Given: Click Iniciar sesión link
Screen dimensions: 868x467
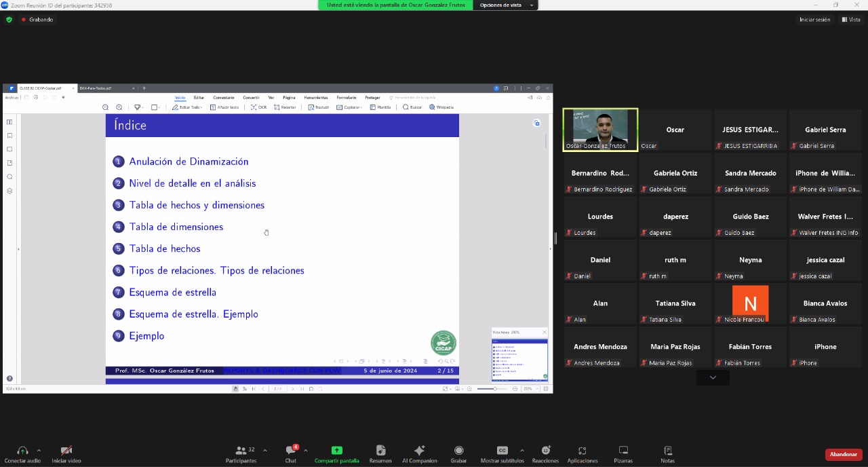Looking at the screenshot, I should 814,20.
